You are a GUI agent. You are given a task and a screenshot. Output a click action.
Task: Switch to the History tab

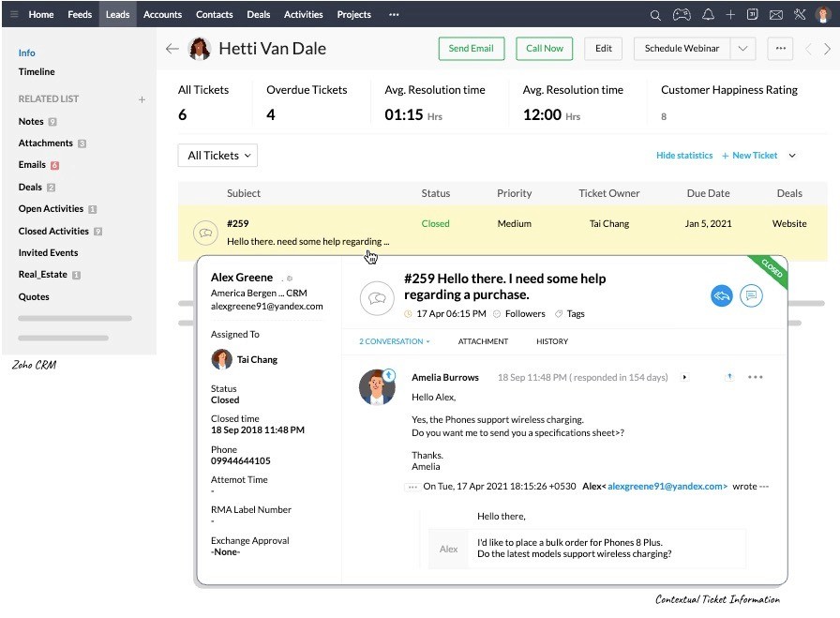point(552,341)
